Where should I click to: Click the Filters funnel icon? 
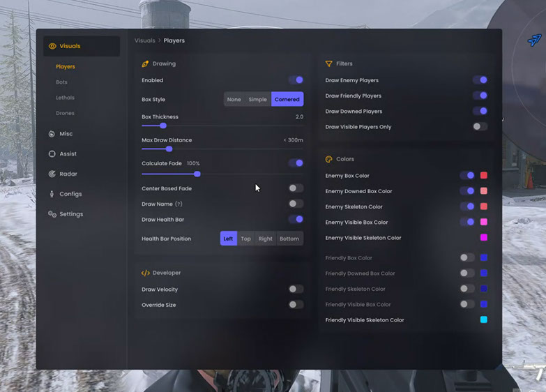pyautogui.click(x=329, y=64)
